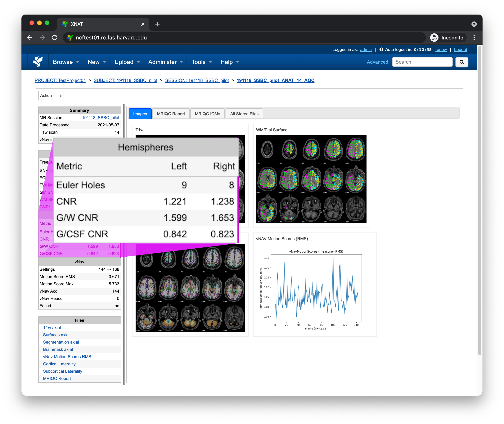The height and width of the screenshot is (424, 504).
Task: Click the Date Processed value 2021-05-07
Action: (x=108, y=125)
